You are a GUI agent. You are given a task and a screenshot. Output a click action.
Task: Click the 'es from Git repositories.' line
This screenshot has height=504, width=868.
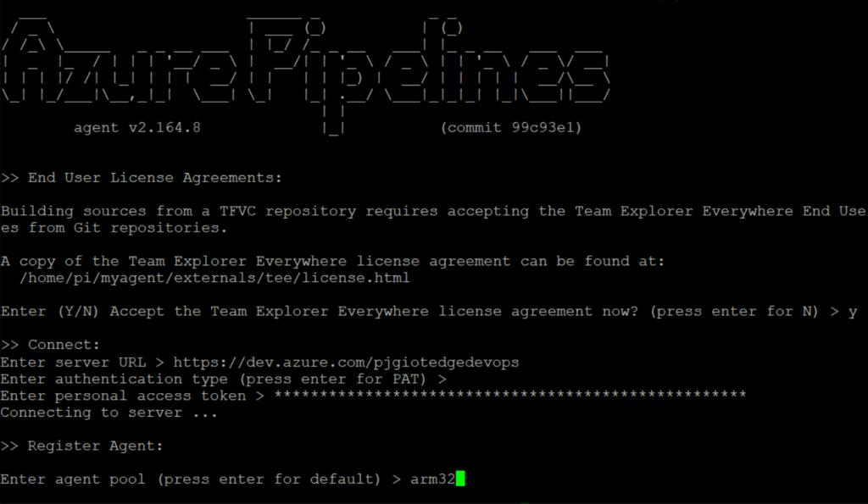(x=114, y=228)
